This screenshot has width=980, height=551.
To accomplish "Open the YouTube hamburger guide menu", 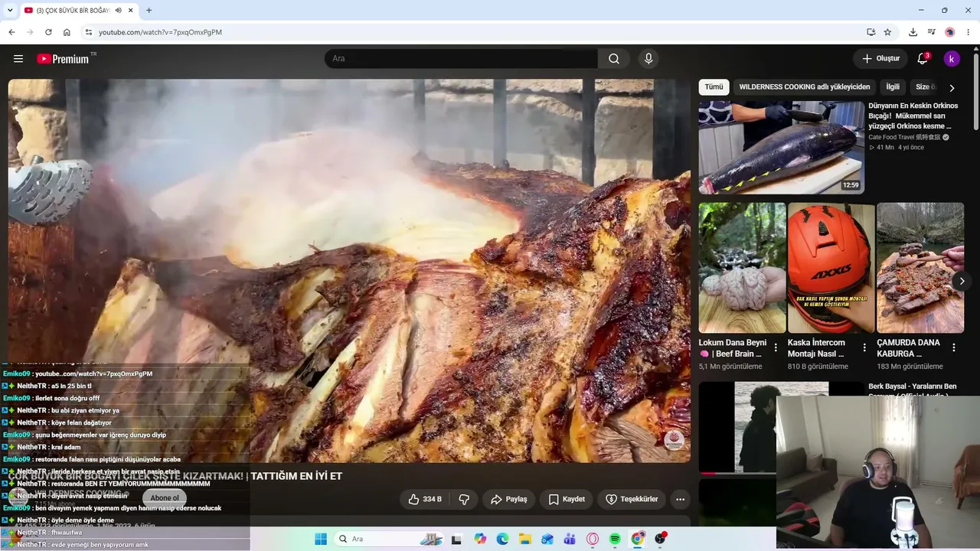I will tap(18, 59).
